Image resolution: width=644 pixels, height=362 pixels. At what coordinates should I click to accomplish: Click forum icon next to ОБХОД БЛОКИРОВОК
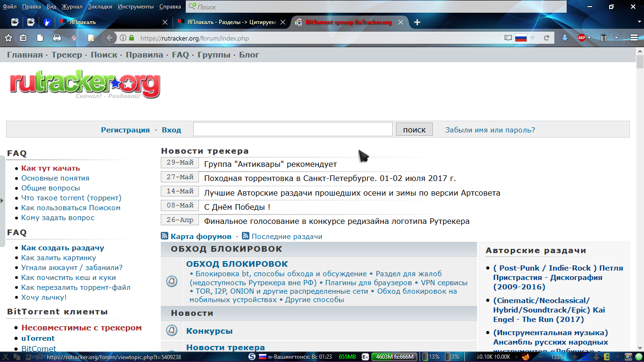click(x=172, y=281)
